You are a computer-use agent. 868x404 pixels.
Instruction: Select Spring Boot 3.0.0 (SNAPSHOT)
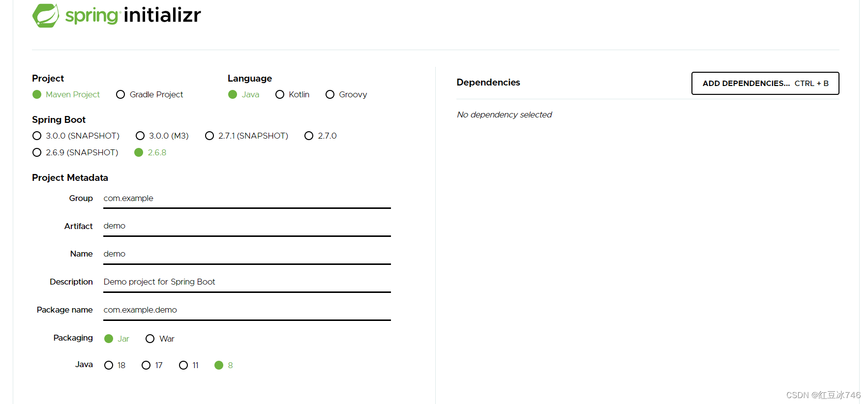coord(76,136)
